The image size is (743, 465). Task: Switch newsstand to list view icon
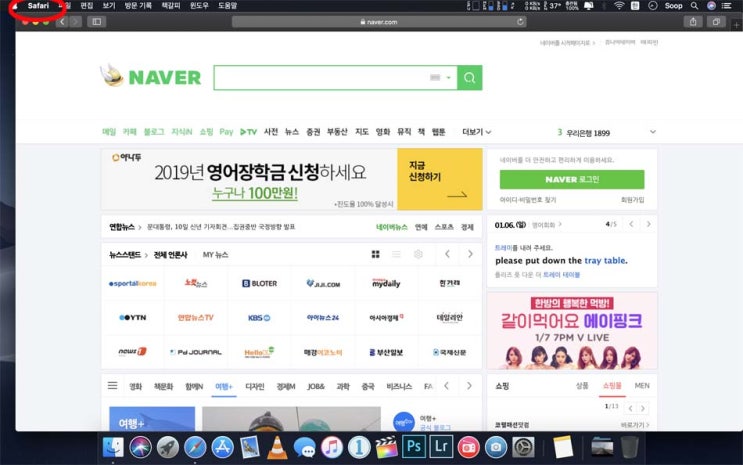396,255
